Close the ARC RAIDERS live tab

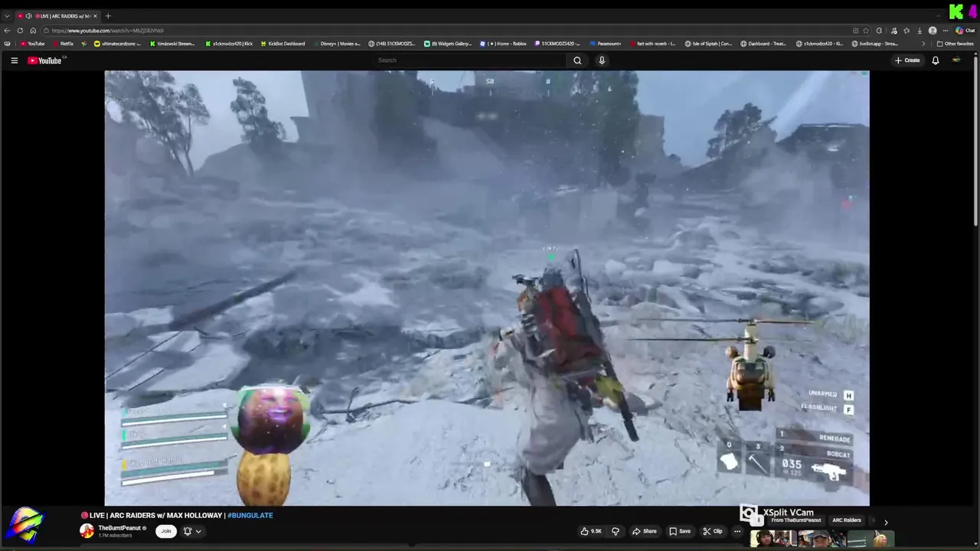[95, 16]
